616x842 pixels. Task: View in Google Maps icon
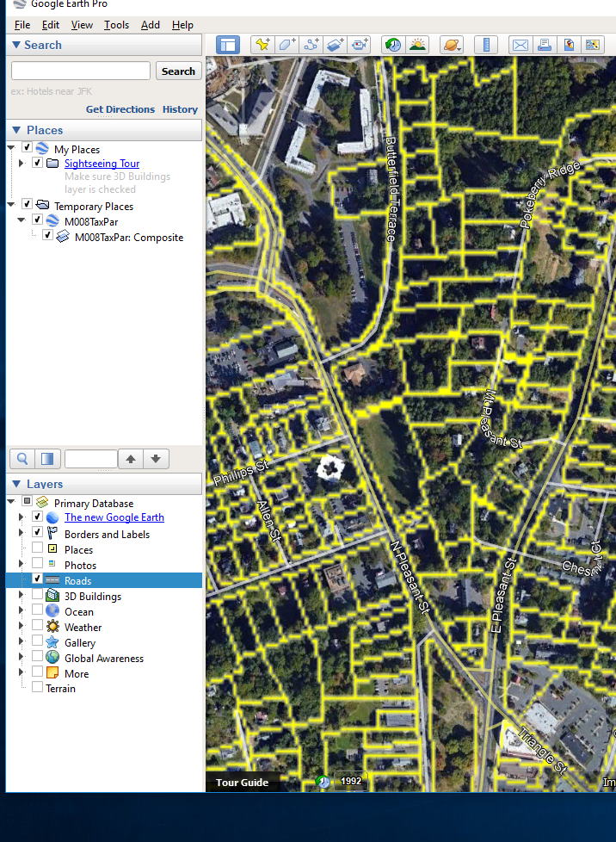pos(593,45)
